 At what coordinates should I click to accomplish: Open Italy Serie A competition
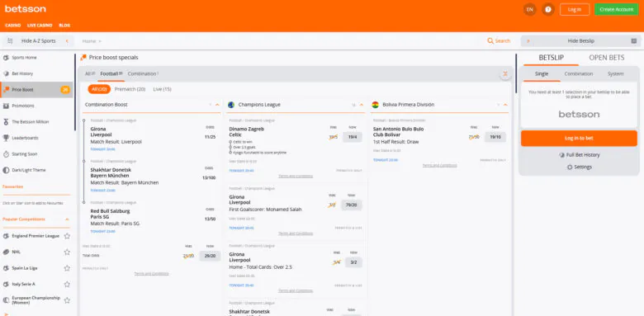point(23,284)
